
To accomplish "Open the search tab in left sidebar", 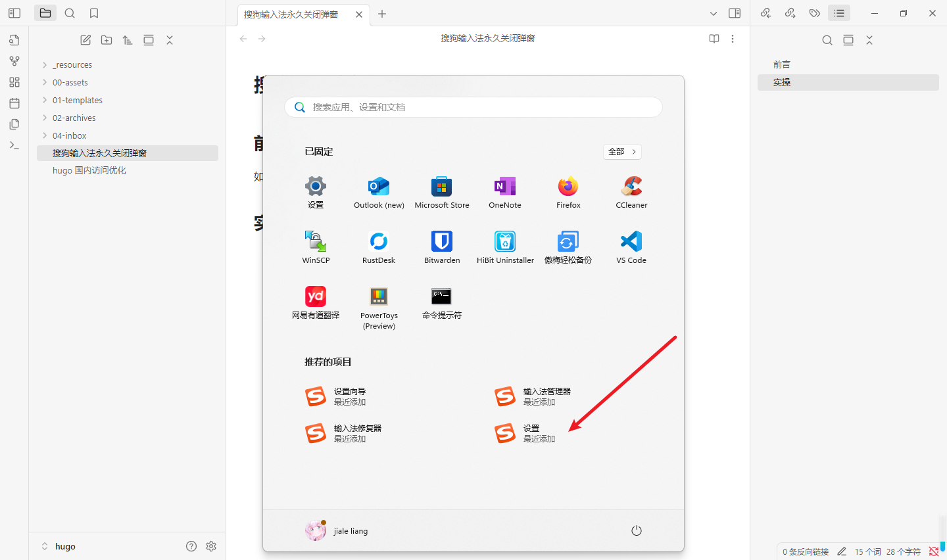I will [70, 13].
